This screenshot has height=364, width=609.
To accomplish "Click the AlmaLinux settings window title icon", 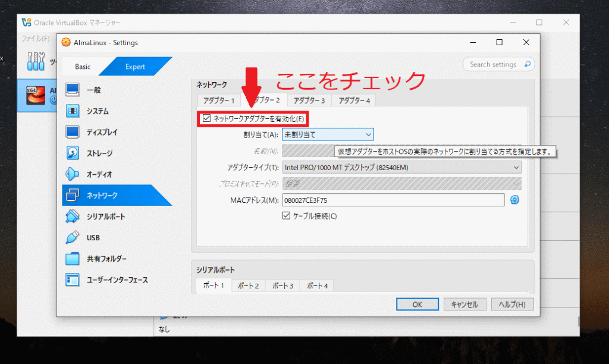I will tap(66, 42).
